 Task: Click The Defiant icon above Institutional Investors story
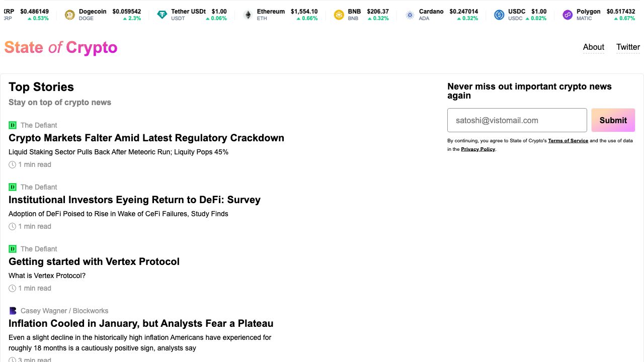click(13, 187)
